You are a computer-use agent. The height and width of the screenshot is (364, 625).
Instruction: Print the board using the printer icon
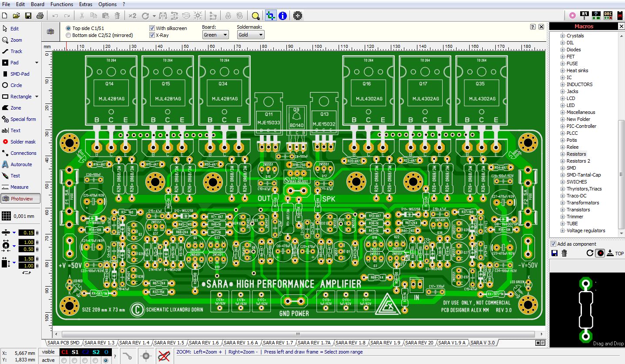click(x=40, y=16)
